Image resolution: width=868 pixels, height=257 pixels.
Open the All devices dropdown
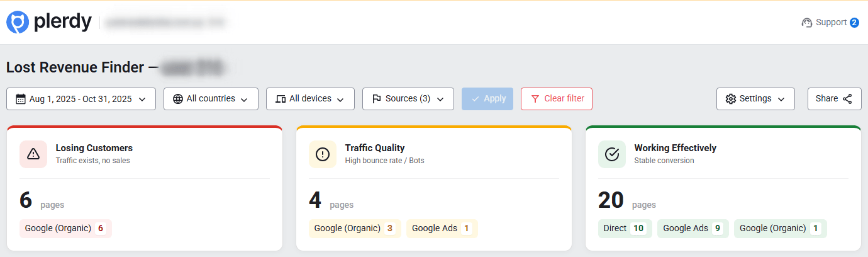[310, 99]
